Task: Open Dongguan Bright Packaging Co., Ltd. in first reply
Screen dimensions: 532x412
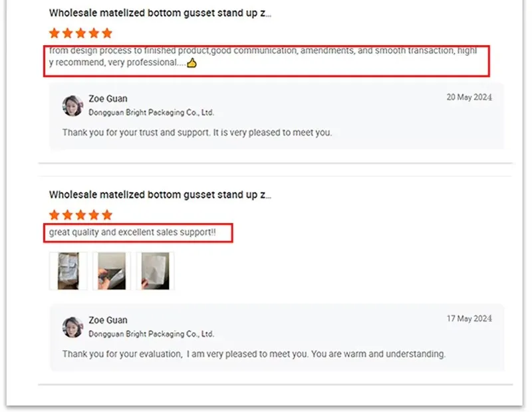Action: pyautogui.click(x=152, y=112)
